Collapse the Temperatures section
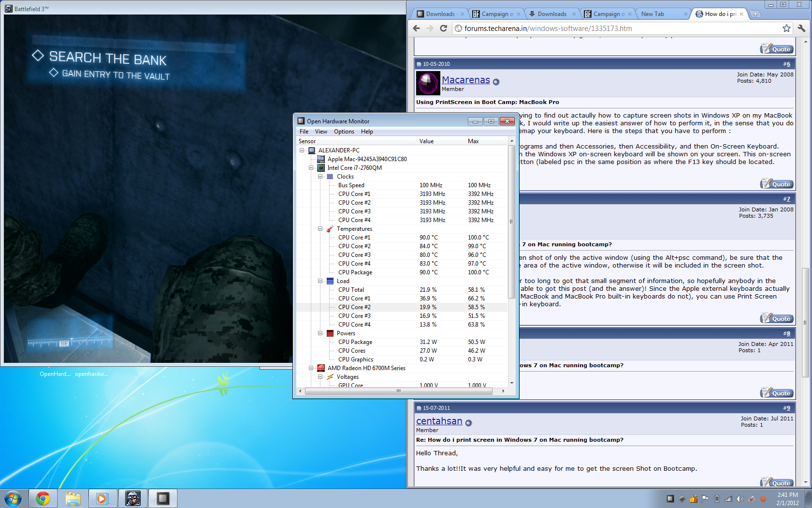The width and height of the screenshot is (812, 508). (320, 229)
